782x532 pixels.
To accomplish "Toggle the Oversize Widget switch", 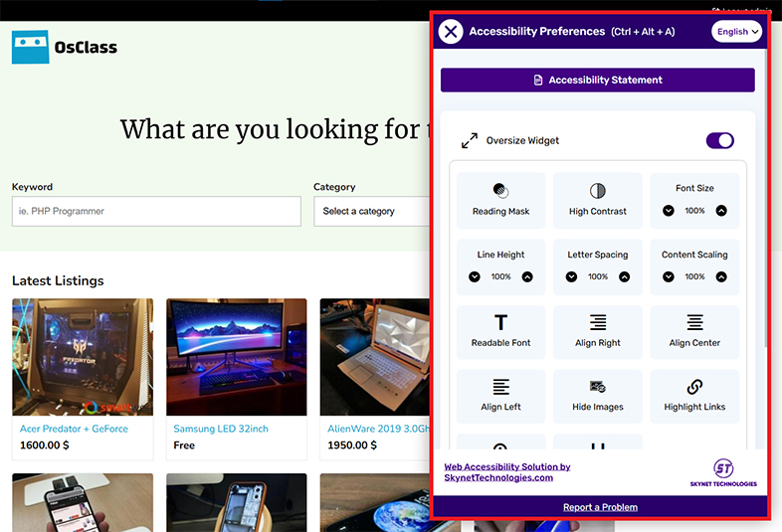I will pyautogui.click(x=719, y=140).
